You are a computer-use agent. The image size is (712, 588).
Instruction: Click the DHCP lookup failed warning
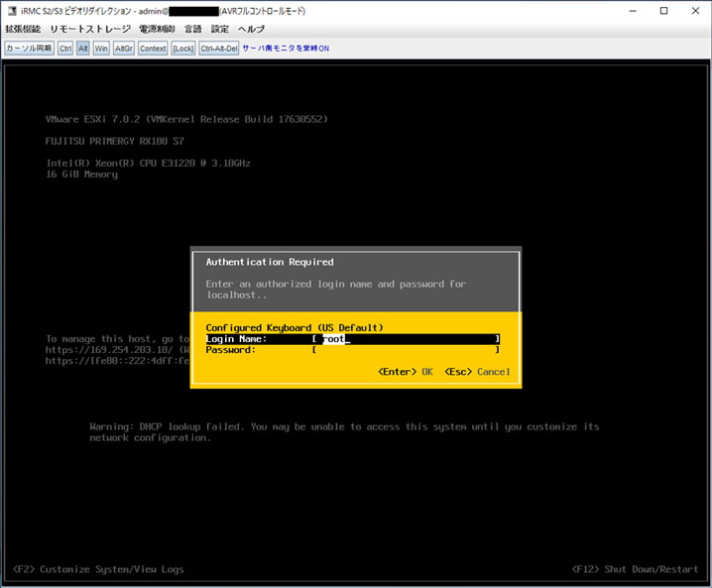click(344, 432)
